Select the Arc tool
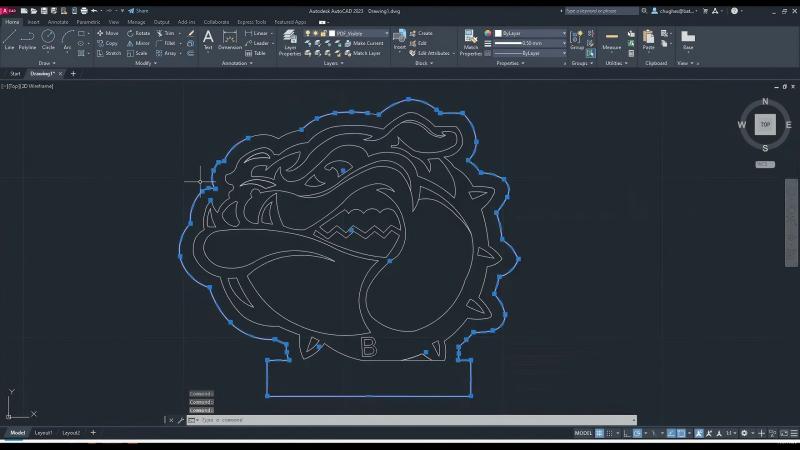Screen dimensions: 800x450 (x=67, y=39)
